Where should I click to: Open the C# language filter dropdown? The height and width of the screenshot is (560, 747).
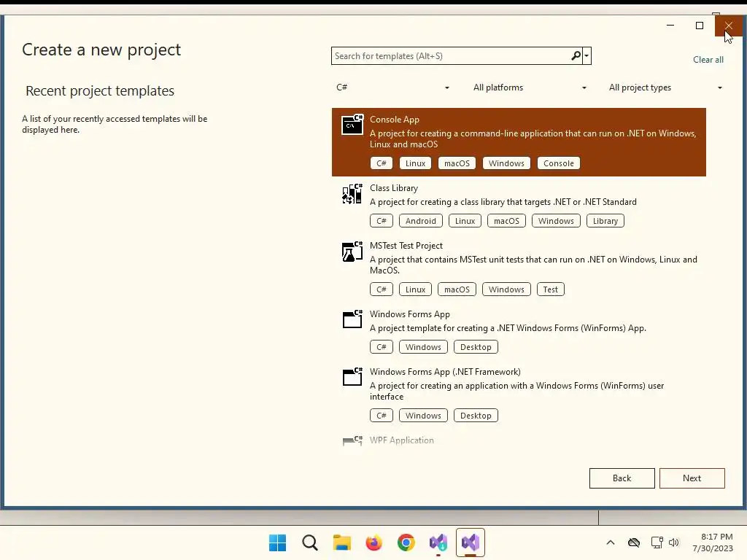392,87
